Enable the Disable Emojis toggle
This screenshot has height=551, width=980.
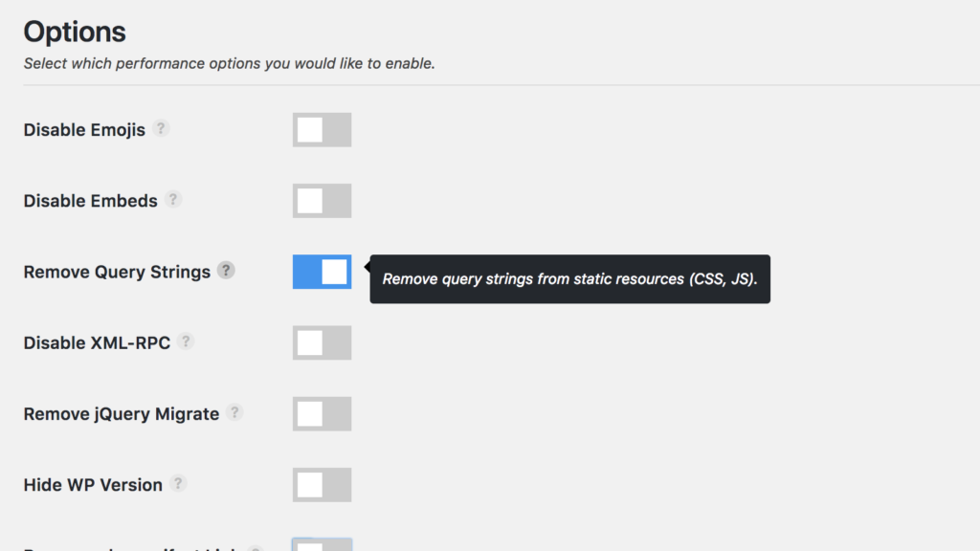pos(322,130)
